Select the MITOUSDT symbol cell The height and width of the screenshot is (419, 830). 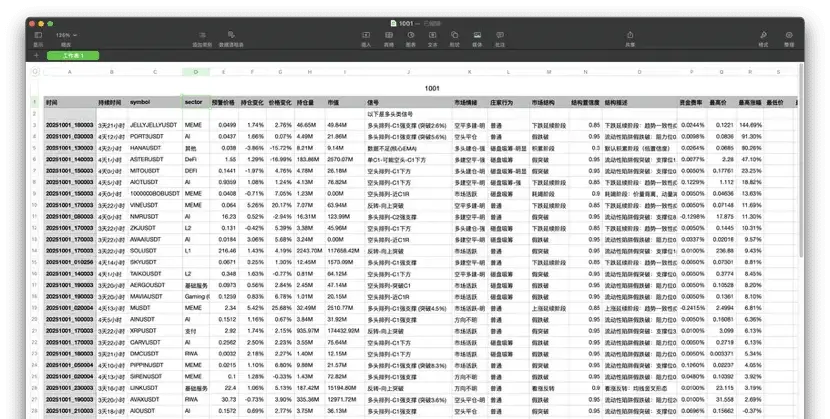pyautogui.click(x=156, y=171)
